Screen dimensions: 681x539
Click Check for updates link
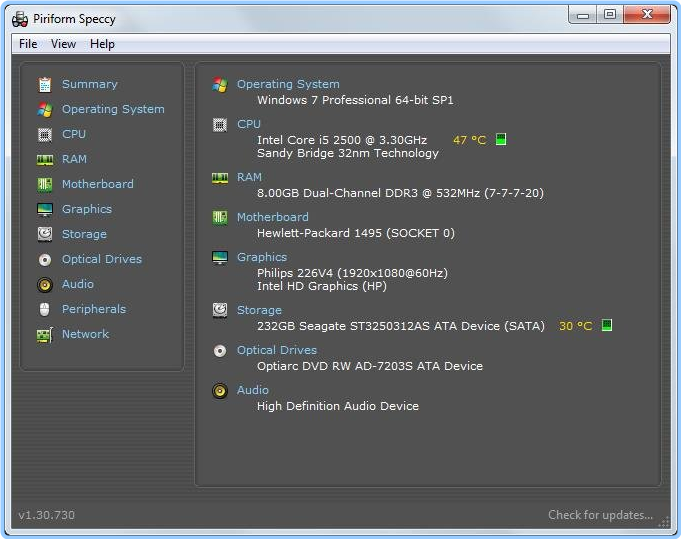[x=600, y=515]
